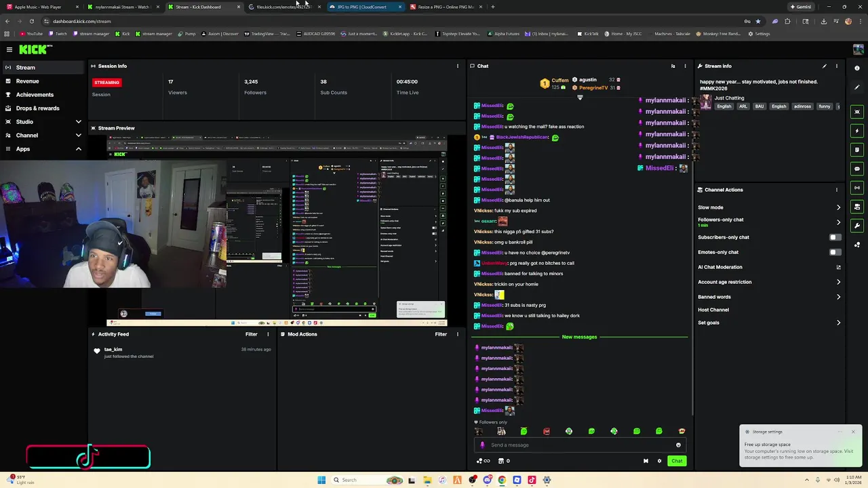Open the Windows Start menu
The width and height of the screenshot is (868, 488).
(x=321, y=480)
